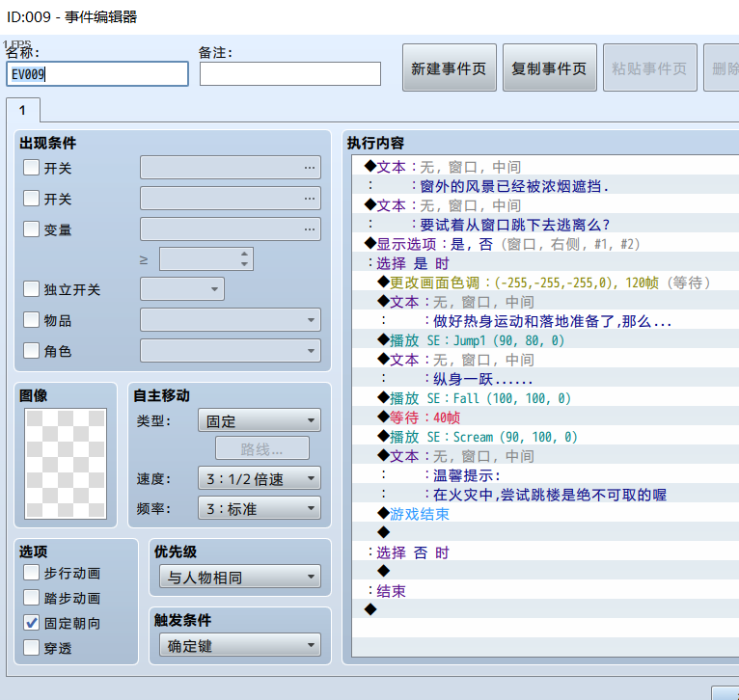
Task: Open the 频率 dropdown showing 标准
Action: point(260,508)
